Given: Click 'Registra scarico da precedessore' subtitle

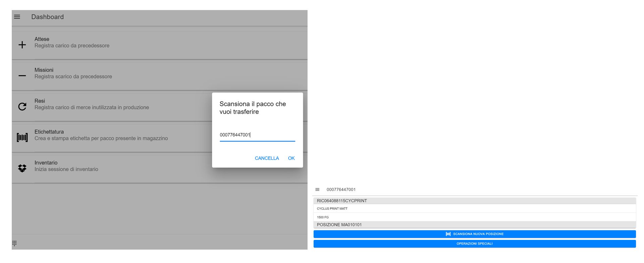Looking at the screenshot, I should [x=73, y=76].
